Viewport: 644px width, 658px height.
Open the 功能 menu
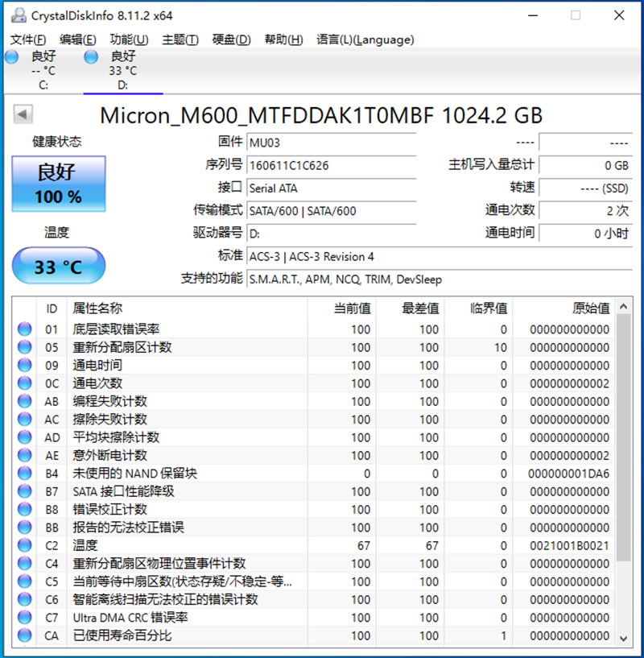(130, 39)
